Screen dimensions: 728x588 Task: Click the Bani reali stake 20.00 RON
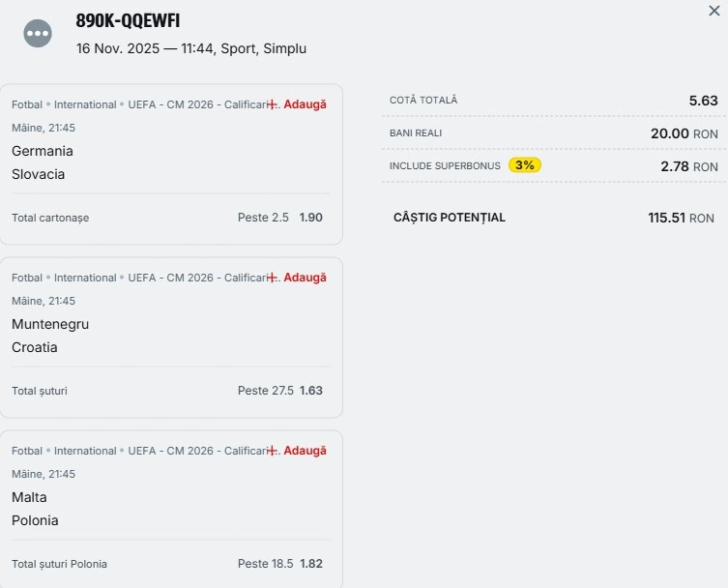click(x=684, y=133)
